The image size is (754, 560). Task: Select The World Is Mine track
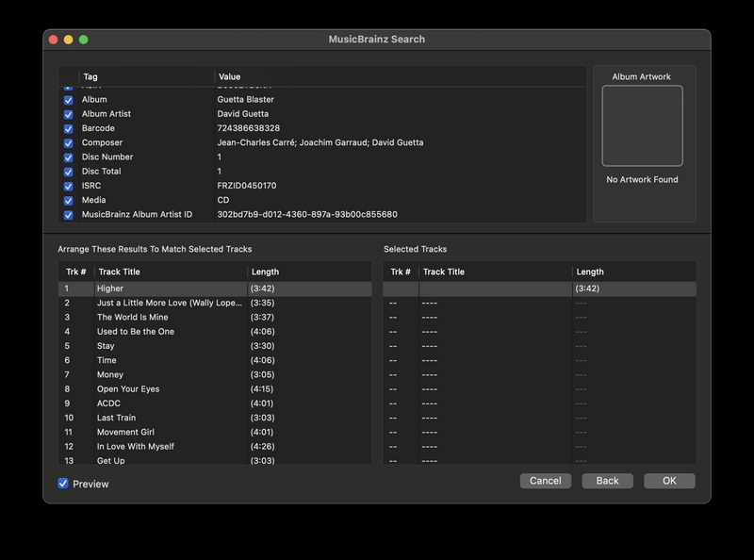pos(215,317)
